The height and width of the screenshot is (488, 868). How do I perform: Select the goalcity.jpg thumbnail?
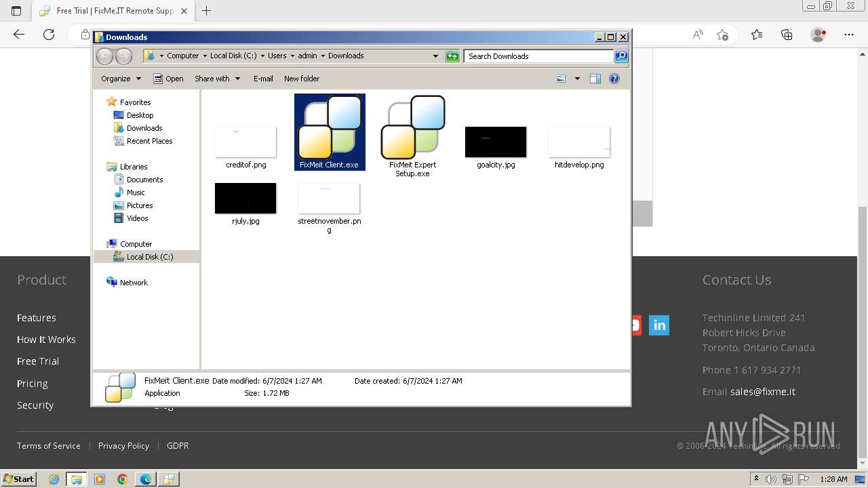[x=496, y=142]
